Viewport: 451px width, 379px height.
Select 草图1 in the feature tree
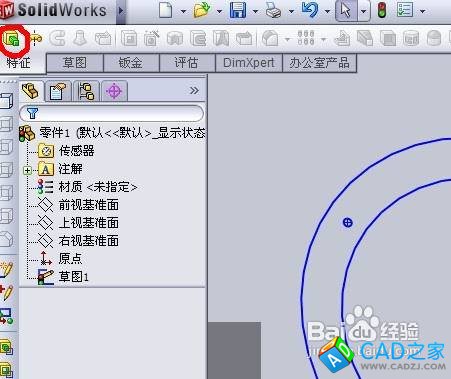point(63,277)
